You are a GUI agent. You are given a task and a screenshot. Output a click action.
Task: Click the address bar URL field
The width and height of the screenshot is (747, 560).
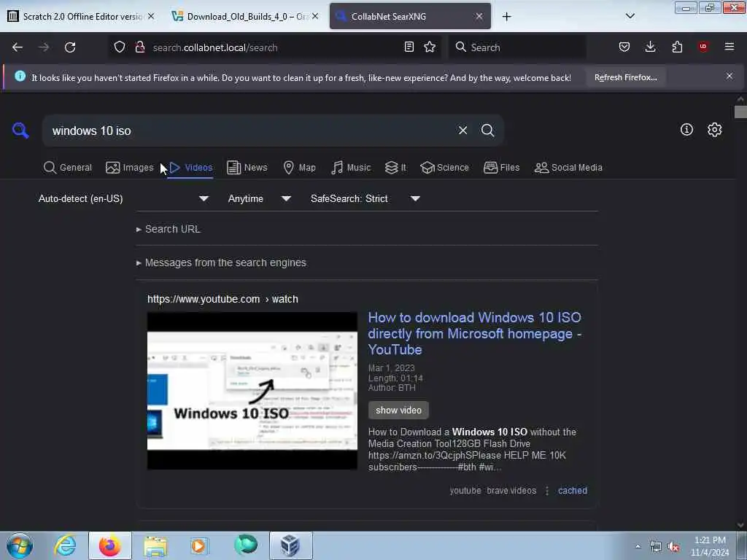click(274, 47)
